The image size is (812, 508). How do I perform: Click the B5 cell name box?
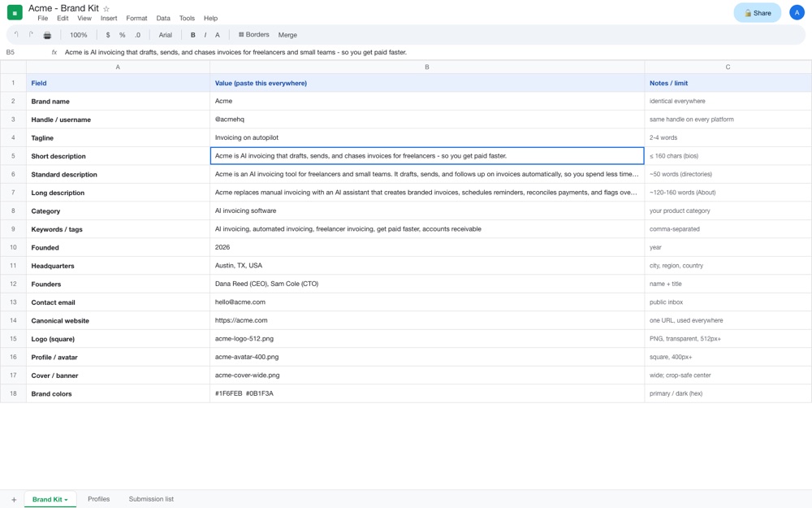click(11, 52)
